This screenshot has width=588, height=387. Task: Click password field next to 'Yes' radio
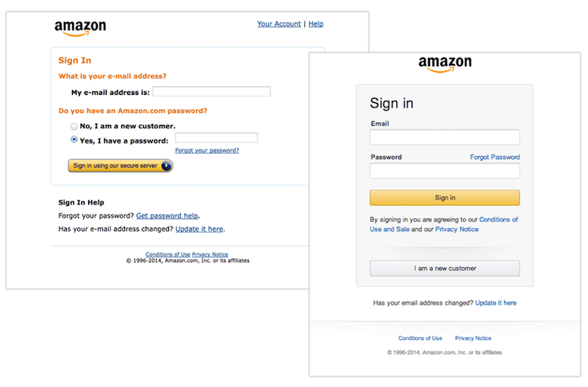tap(216, 138)
